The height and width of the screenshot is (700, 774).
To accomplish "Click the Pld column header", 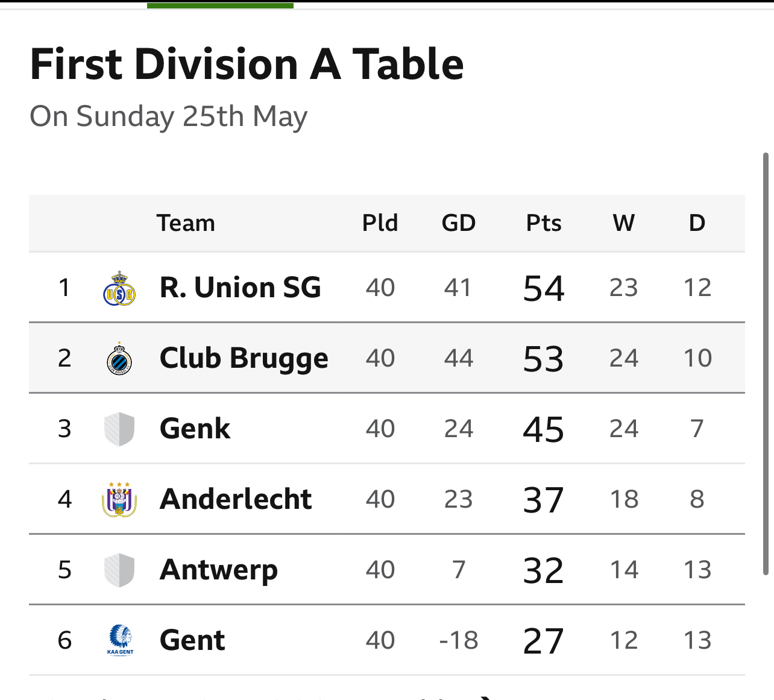I will pos(380,223).
